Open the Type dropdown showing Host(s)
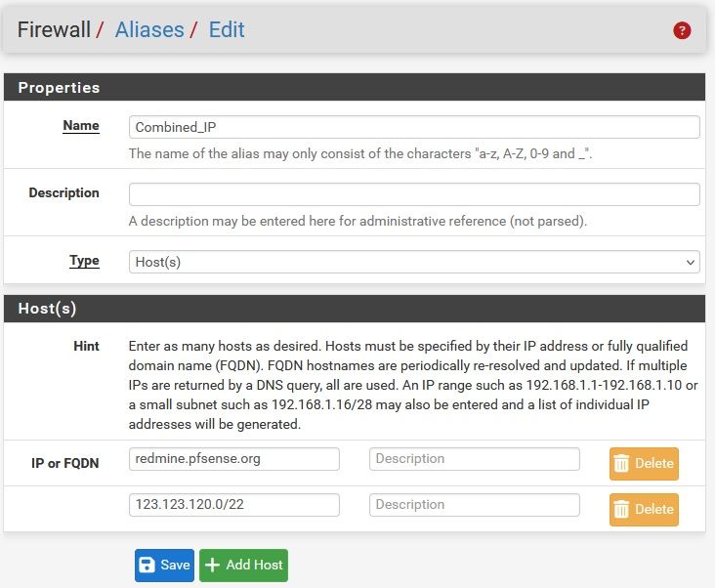 tap(414, 262)
